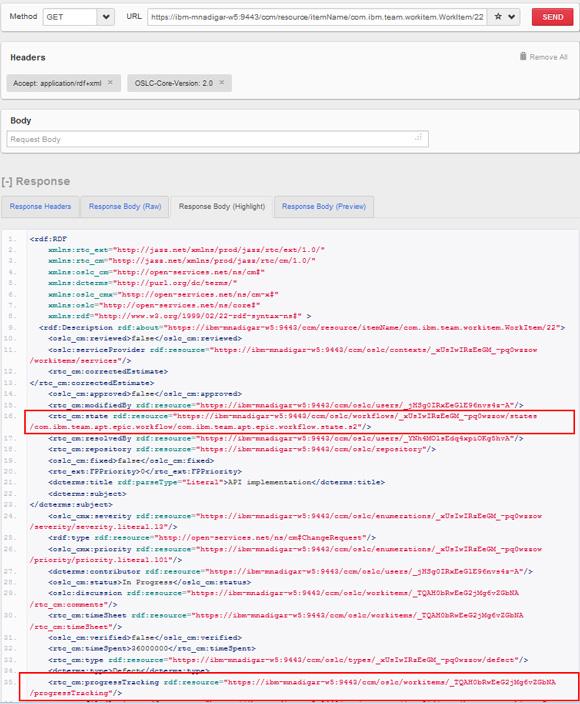Click the rtc_cm:timeSheet resource line
Image resolution: width=580 pixels, height=704 pixels.
click(x=277, y=620)
